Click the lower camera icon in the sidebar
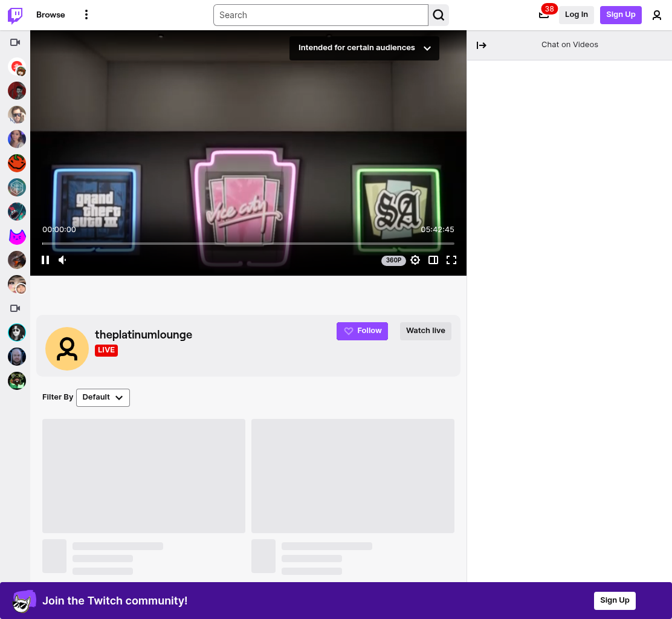 (x=16, y=308)
